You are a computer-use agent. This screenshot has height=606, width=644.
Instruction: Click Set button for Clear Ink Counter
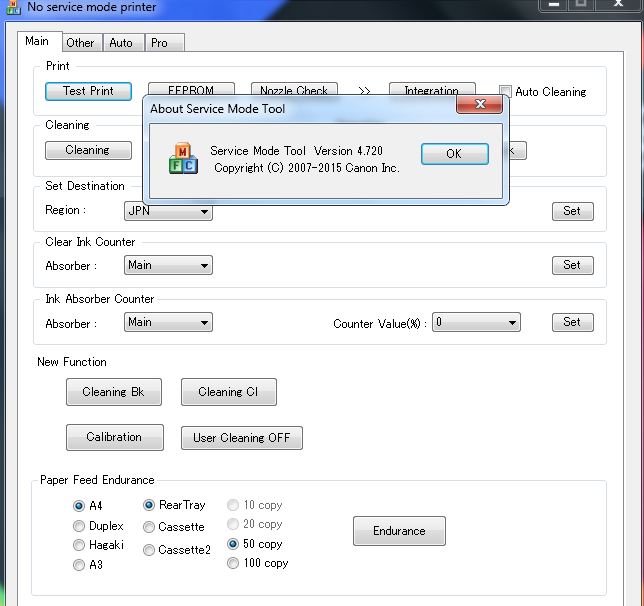pyautogui.click(x=572, y=265)
